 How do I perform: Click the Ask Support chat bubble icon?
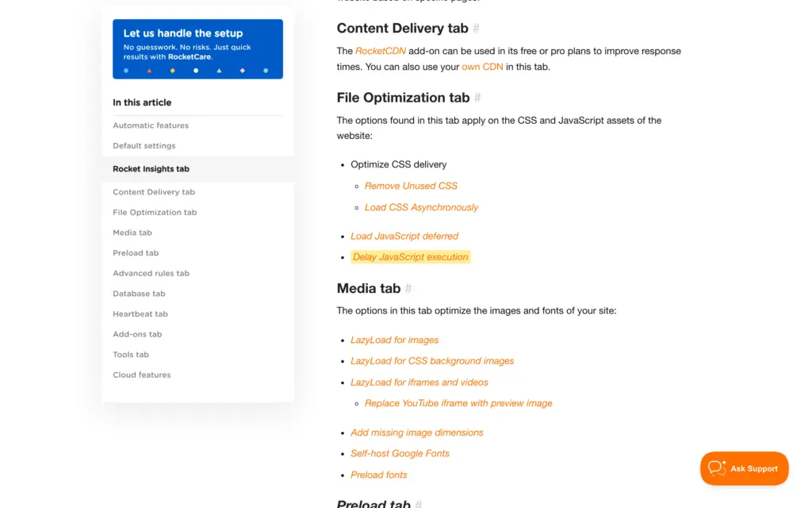click(x=717, y=468)
